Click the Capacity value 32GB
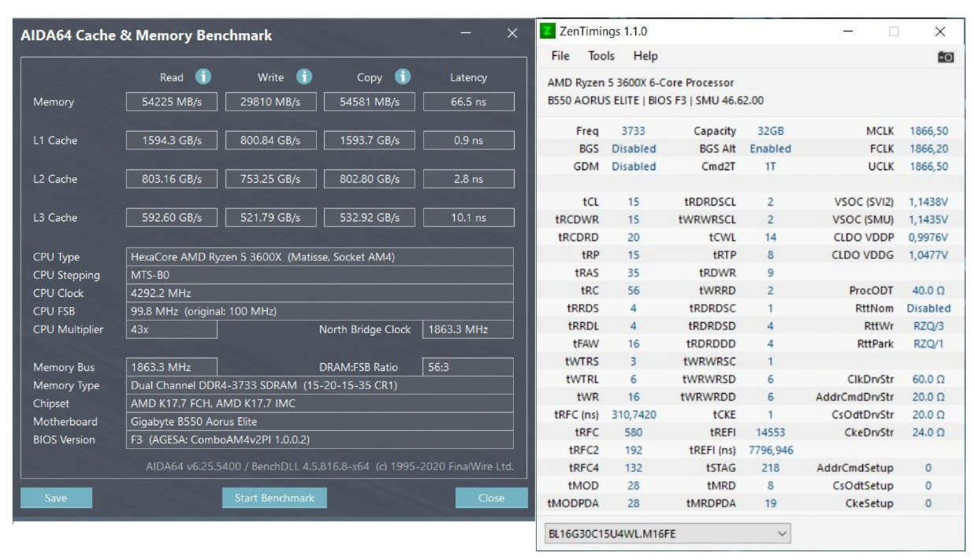The height and width of the screenshot is (560, 975). click(770, 131)
